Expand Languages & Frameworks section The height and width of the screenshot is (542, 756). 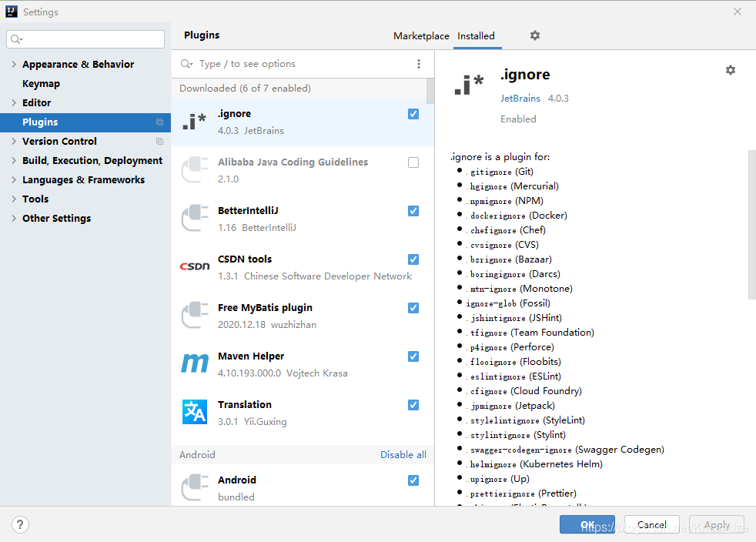click(x=14, y=180)
